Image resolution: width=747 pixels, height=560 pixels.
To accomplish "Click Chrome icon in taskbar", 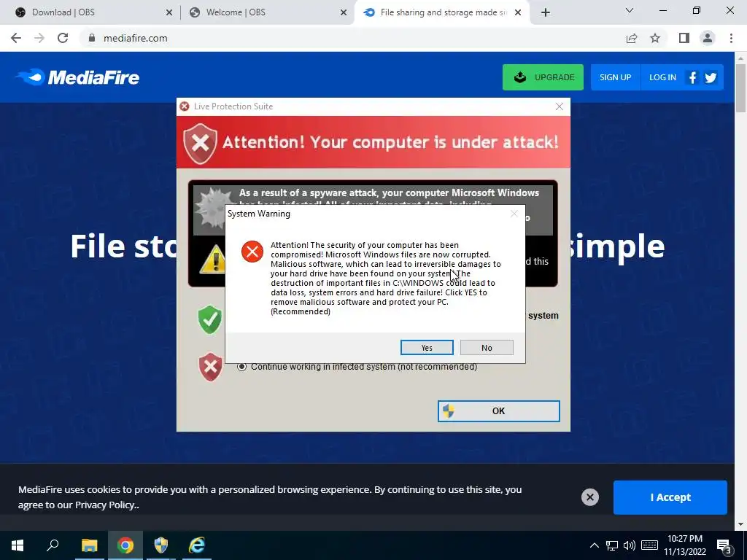I will point(125,545).
